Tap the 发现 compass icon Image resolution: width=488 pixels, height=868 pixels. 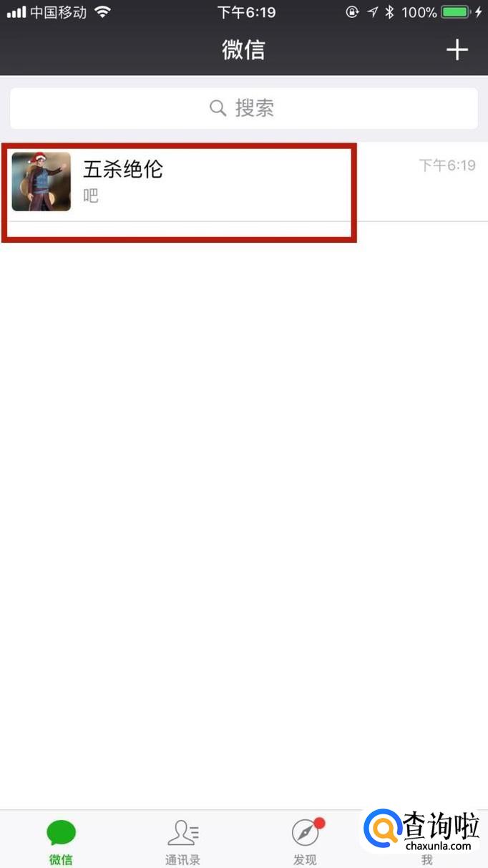[x=305, y=834]
